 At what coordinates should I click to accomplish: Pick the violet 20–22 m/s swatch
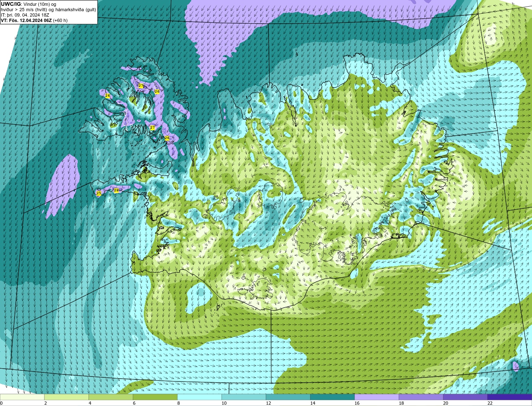click(465, 397)
